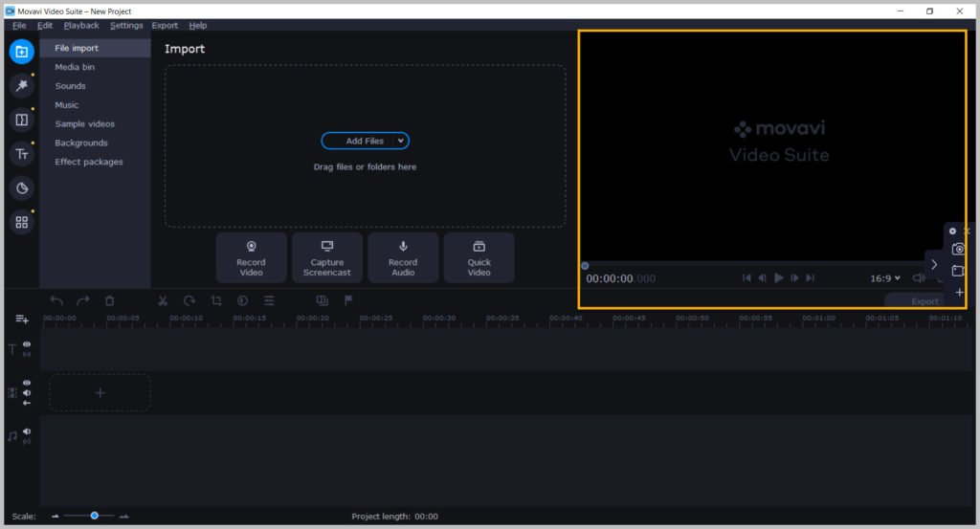This screenshot has height=529, width=980.
Task: Click the Add track icon
Action: point(22,320)
